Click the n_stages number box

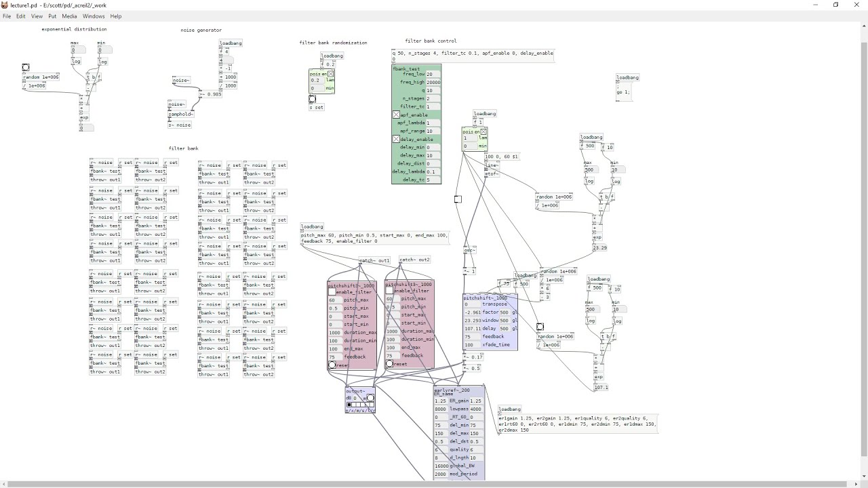433,99
